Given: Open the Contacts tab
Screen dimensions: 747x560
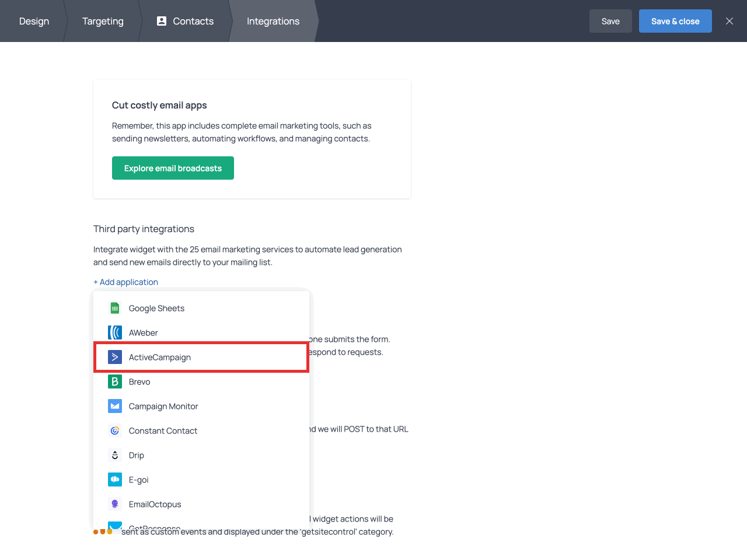Looking at the screenshot, I should coord(186,21).
